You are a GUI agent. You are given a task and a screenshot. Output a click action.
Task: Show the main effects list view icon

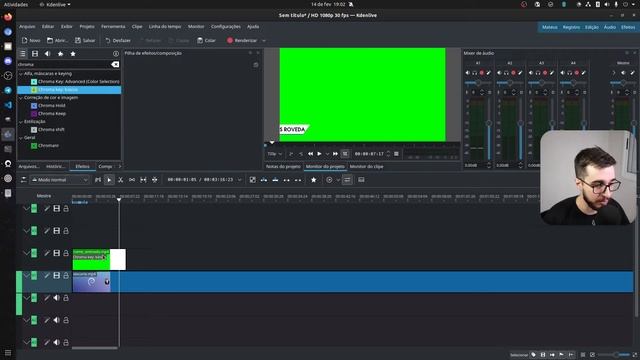23,53
